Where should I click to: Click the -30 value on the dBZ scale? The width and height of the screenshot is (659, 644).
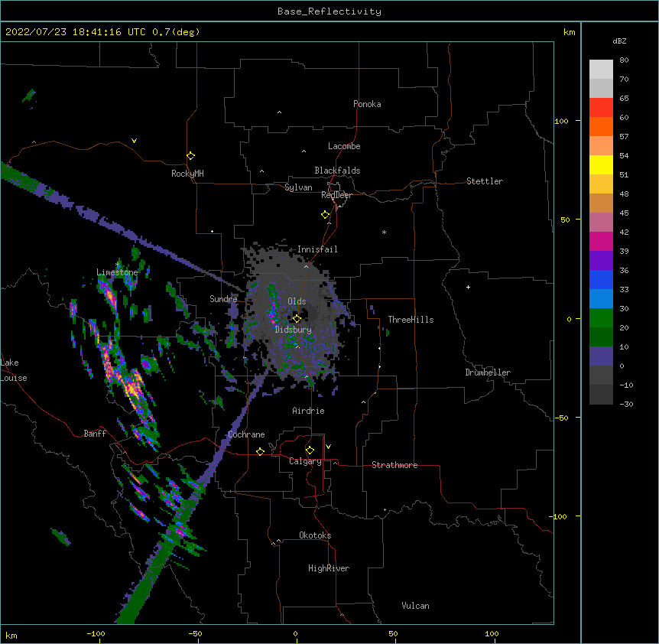click(626, 404)
